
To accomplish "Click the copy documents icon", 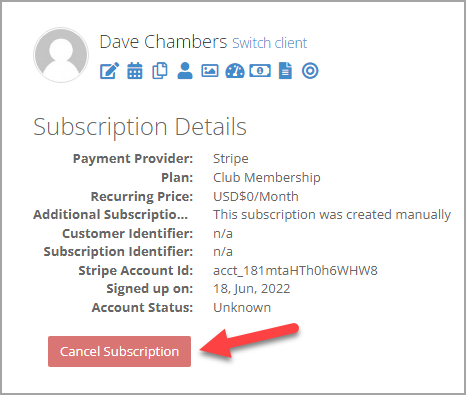I will coord(160,71).
